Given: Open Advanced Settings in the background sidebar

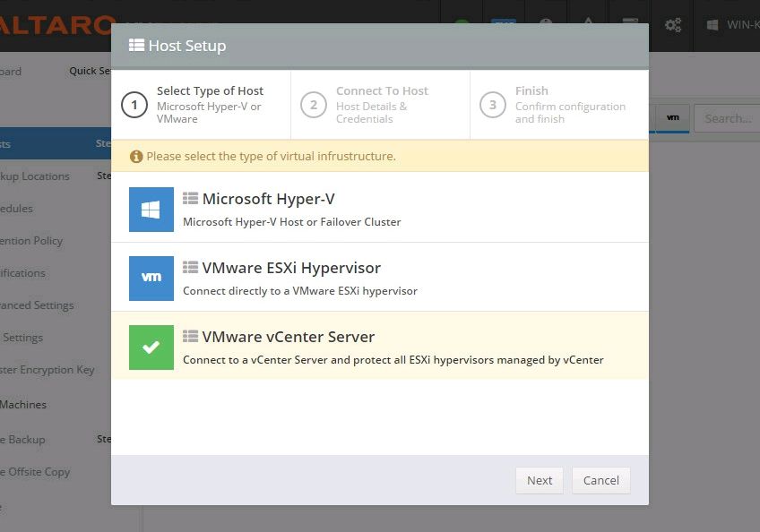Looking at the screenshot, I should 37,305.
